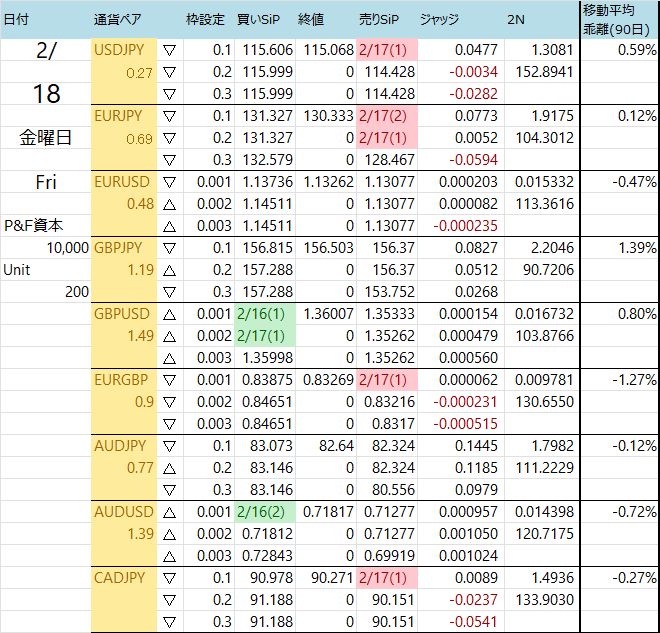
Task: Select the green 2/16(1) cell in GBPUSD row
Action: (265, 314)
